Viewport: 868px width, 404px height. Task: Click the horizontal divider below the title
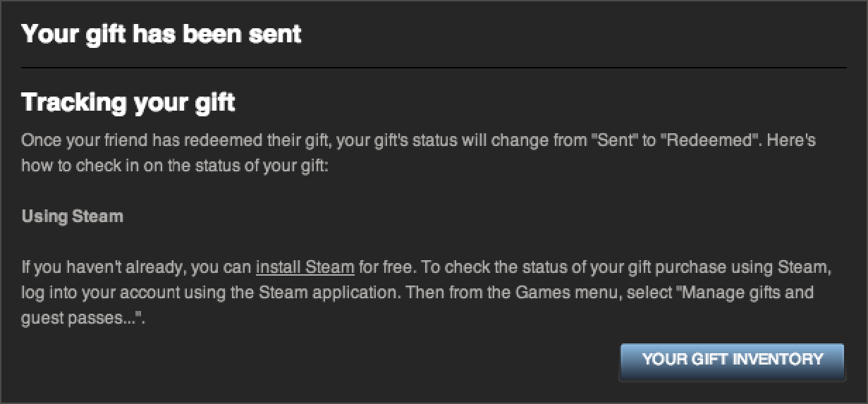click(434, 68)
